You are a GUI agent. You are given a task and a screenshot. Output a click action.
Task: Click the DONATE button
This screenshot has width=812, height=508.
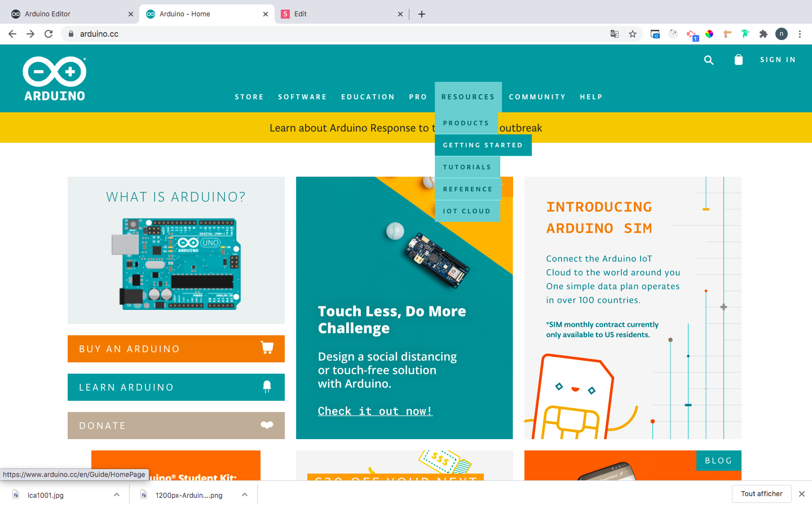coord(176,426)
